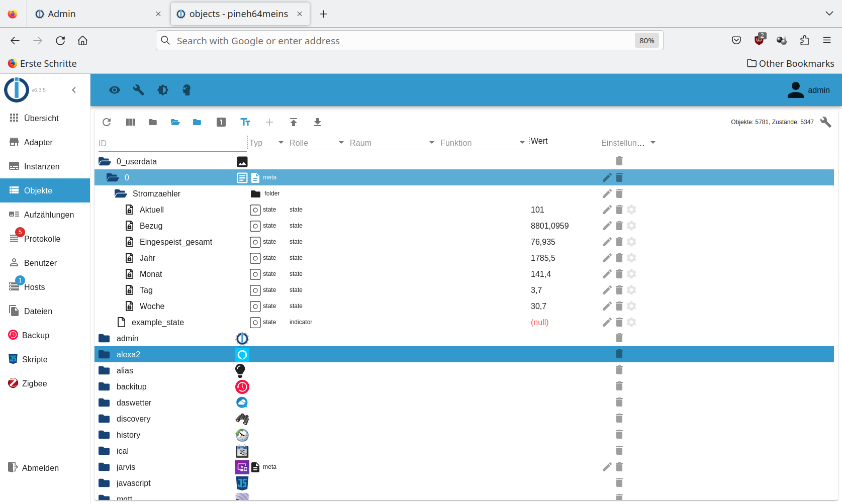
Task: Open Zigbee in sidebar
Action: pos(45,383)
